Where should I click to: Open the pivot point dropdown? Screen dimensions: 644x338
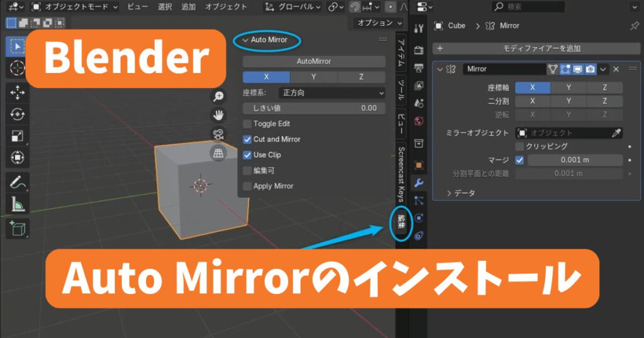336,7
